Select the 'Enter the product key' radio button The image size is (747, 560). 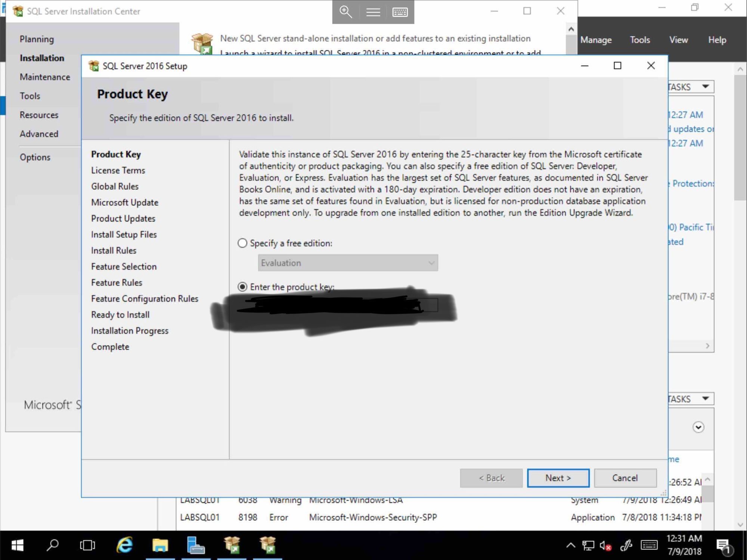[242, 287]
